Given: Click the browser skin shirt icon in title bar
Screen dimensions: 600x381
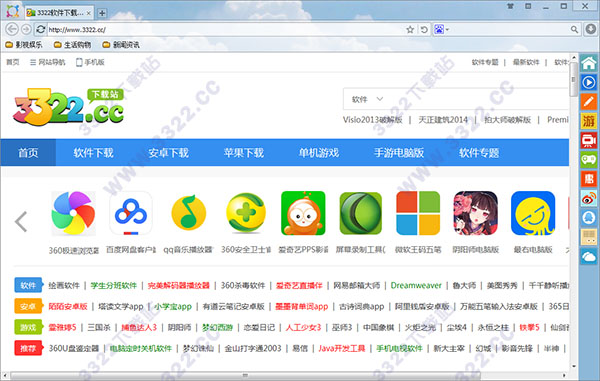Looking at the screenshot, I should (x=510, y=6).
